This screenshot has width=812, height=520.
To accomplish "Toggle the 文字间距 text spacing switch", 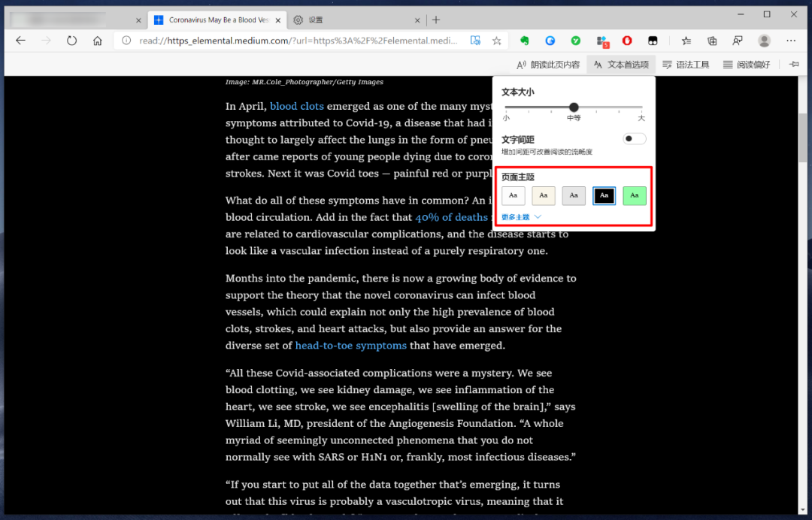I will point(634,138).
